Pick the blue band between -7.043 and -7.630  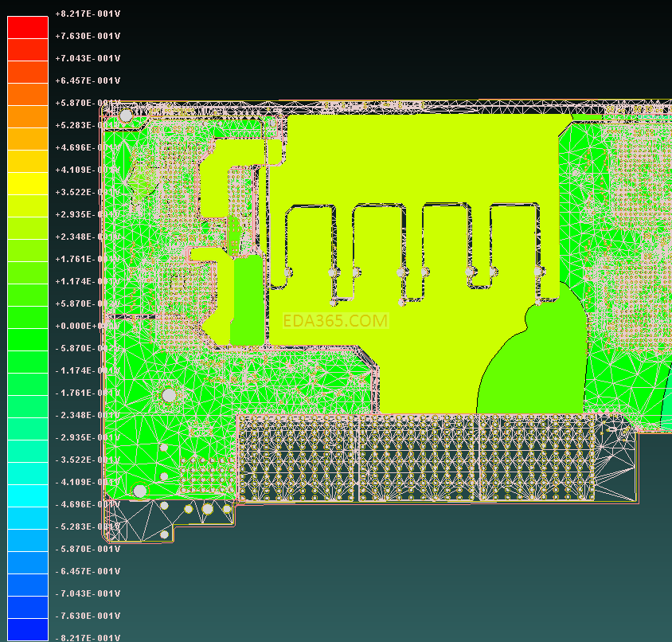[x=28, y=607]
